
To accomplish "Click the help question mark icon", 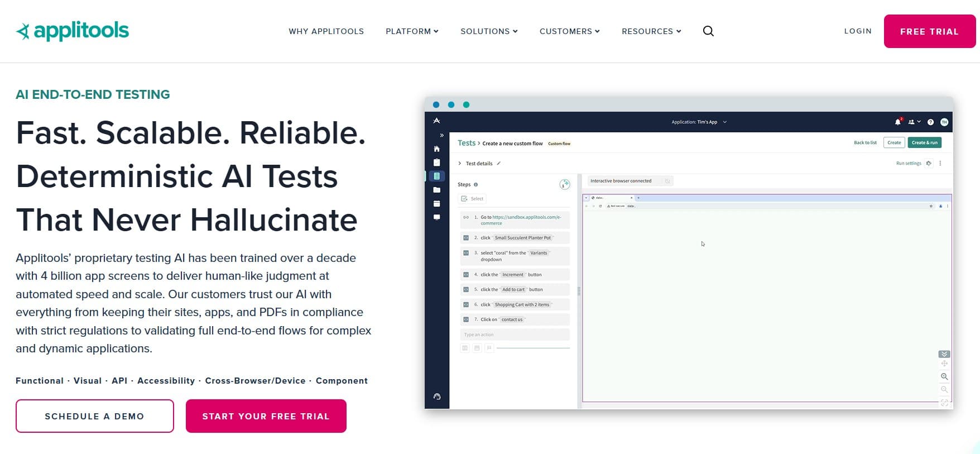I will coord(930,122).
